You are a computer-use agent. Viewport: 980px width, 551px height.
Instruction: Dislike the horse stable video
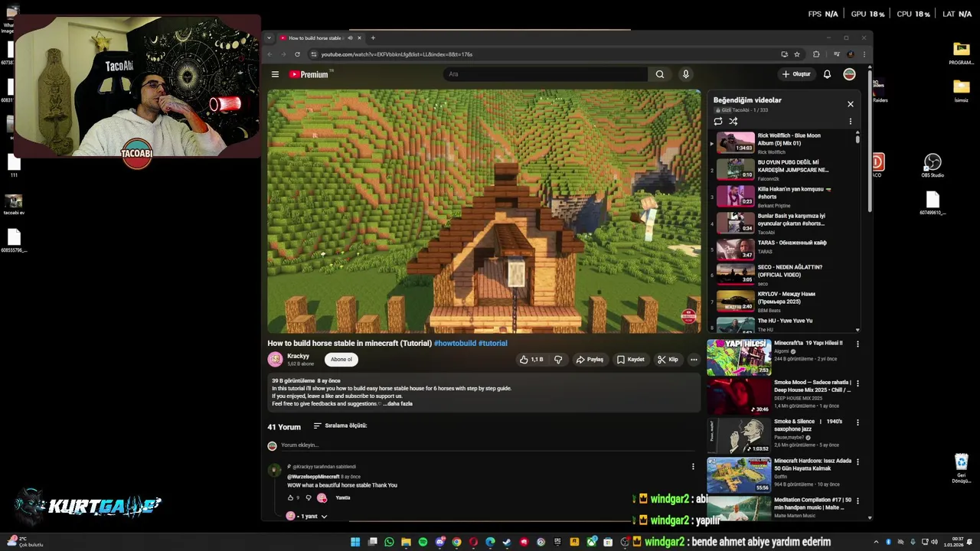pos(558,359)
